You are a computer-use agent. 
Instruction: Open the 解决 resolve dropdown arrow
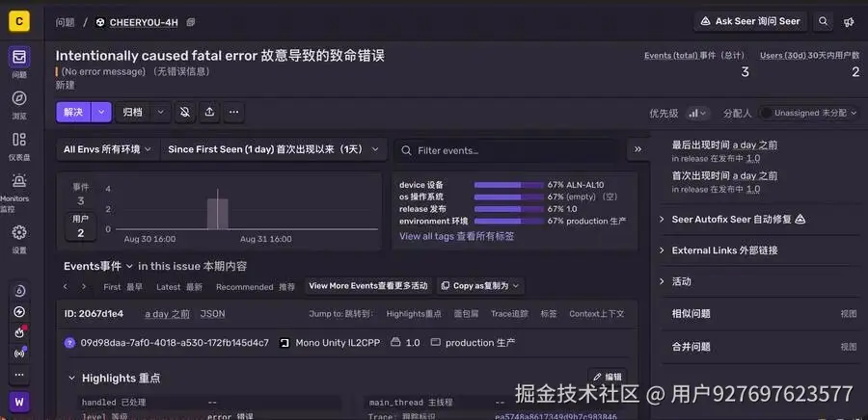coord(101,112)
